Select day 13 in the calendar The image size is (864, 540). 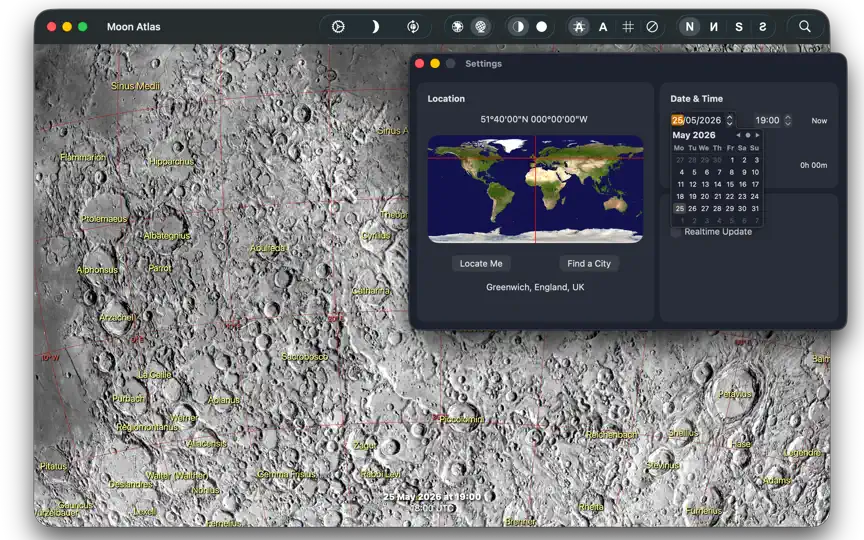(705, 184)
